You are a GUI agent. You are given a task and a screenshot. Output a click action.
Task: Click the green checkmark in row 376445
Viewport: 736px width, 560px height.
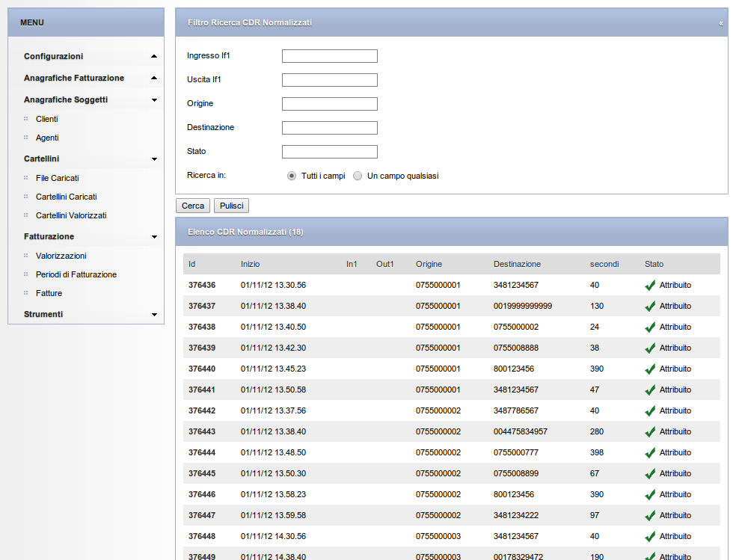[650, 474]
